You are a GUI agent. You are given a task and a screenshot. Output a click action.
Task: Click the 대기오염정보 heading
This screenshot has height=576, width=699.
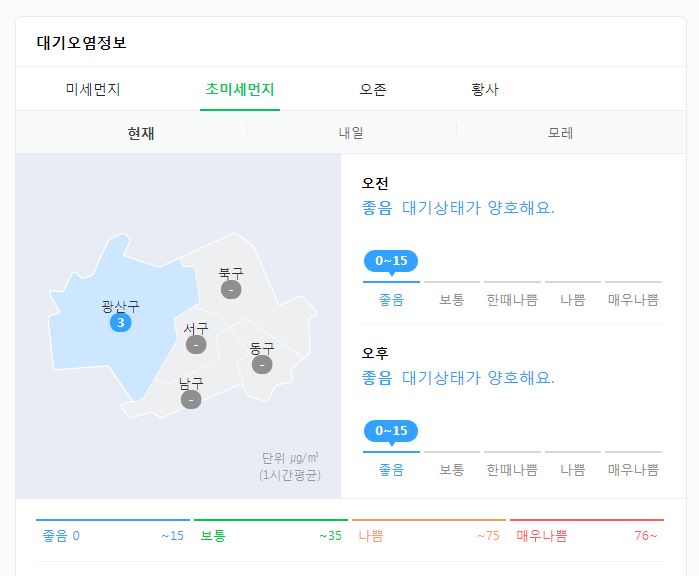tap(82, 43)
